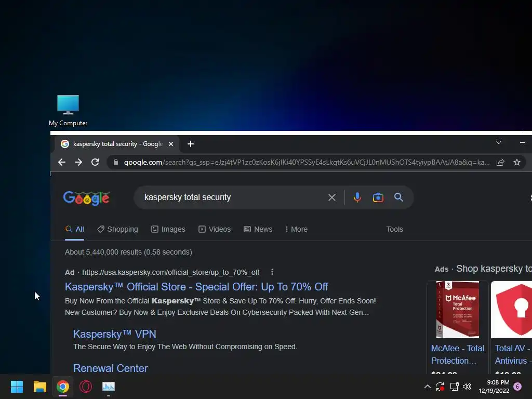Click the Google holiday logo
532x399 pixels.
pos(87,198)
